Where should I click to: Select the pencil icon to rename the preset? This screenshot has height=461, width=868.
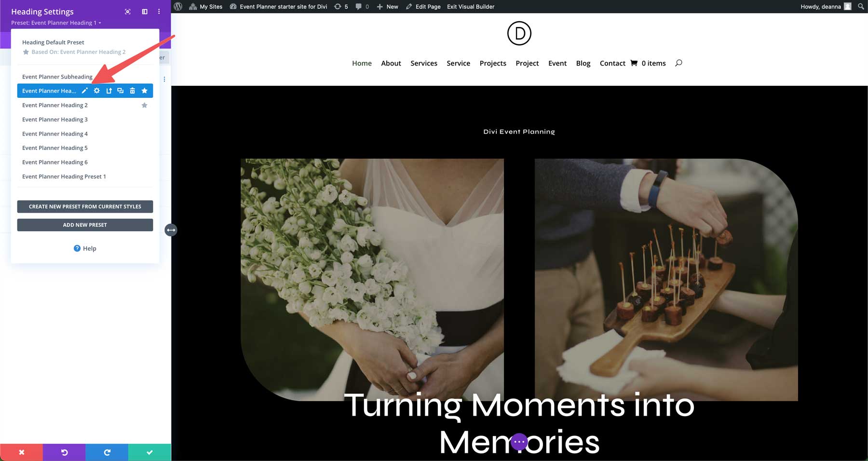[85, 91]
